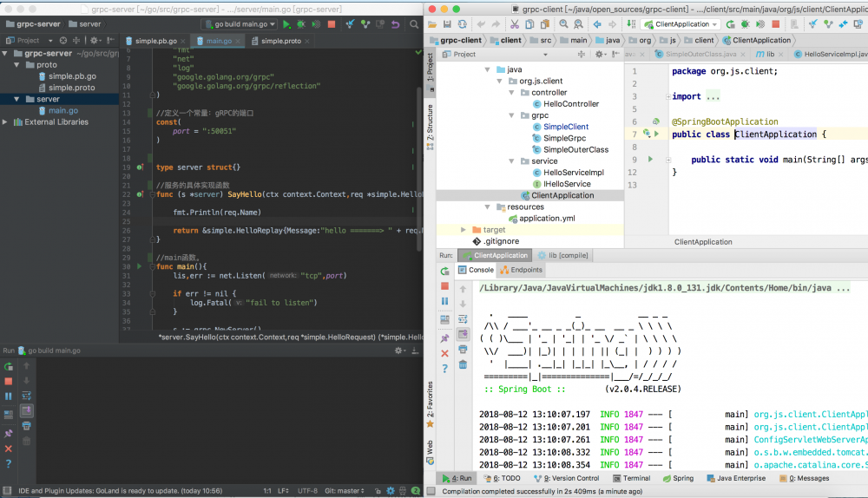Viewport: 868px width, 498px height.
Task: Click the pause icon in Java Run panel
Action: [x=444, y=301]
